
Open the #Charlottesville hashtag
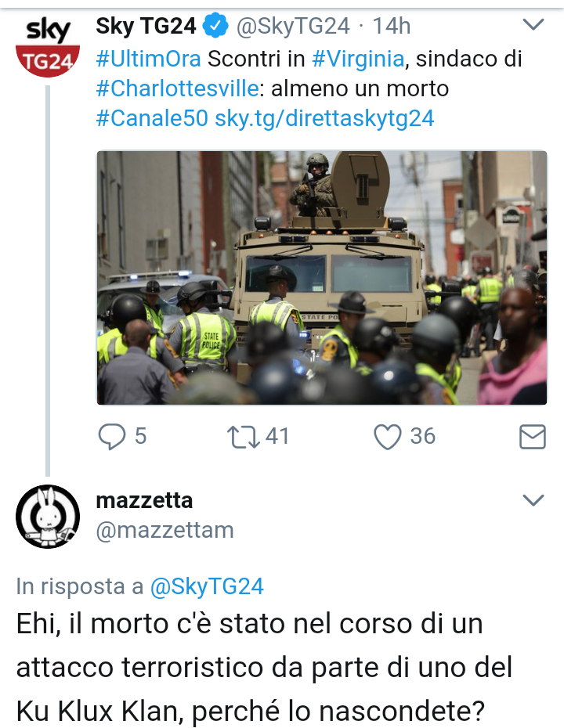click(x=177, y=88)
